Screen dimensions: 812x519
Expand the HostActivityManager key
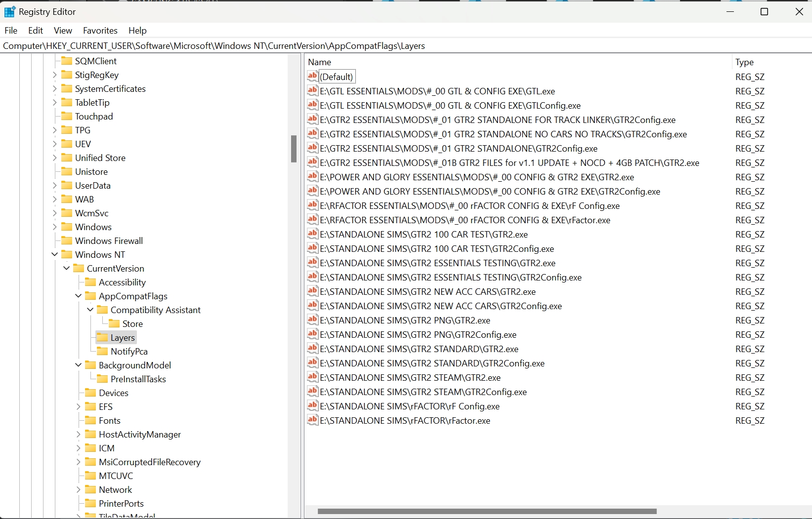click(x=78, y=435)
